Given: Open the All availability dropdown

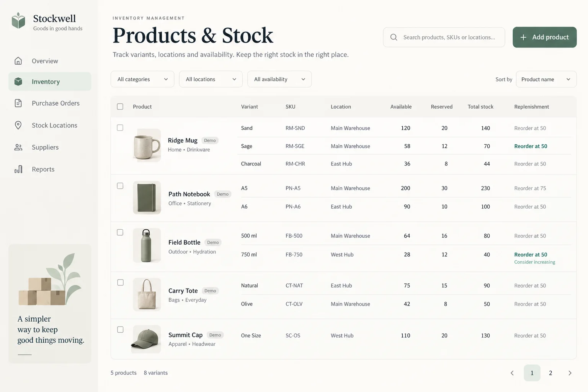Looking at the screenshot, I should tap(279, 79).
